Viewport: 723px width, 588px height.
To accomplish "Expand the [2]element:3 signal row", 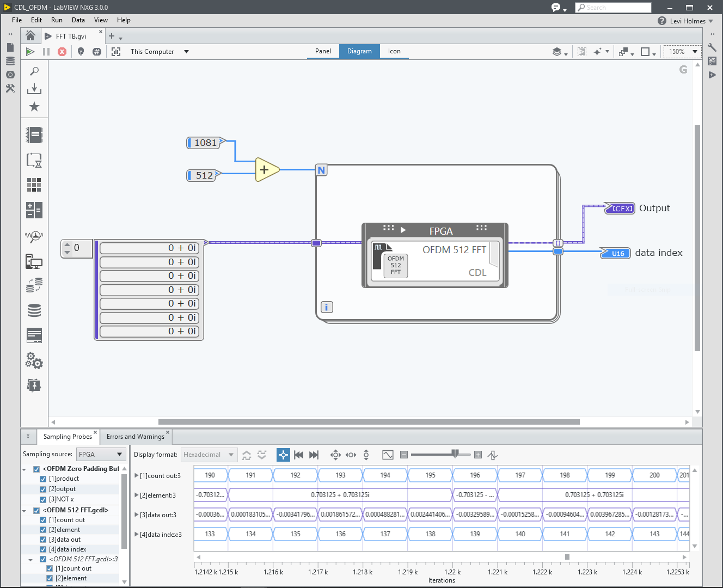I will tap(137, 495).
